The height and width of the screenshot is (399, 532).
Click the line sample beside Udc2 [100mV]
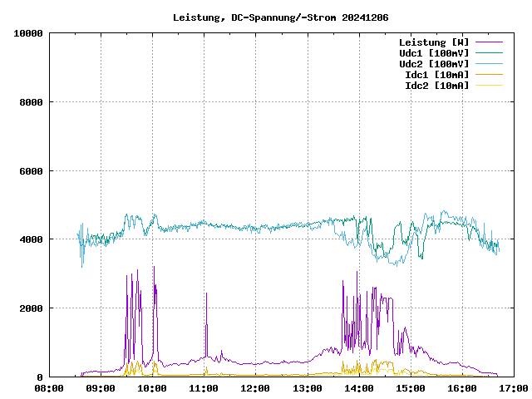pos(489,64)
